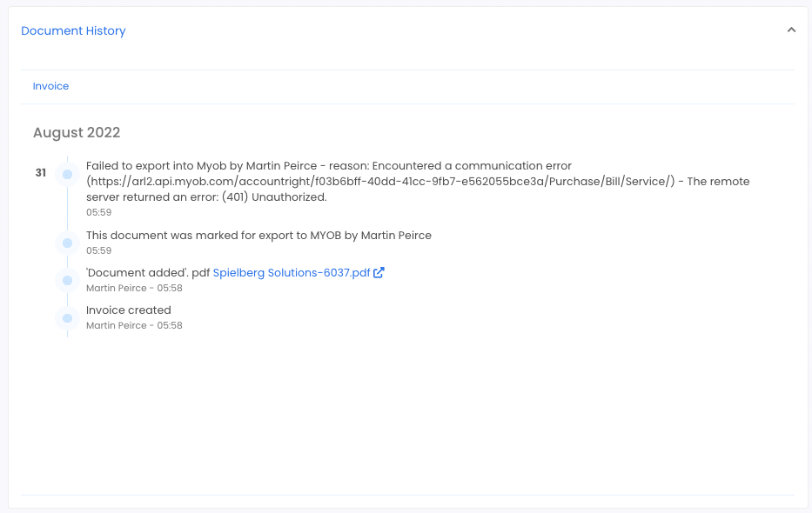Click external link icon beside the pdf name

379,272
